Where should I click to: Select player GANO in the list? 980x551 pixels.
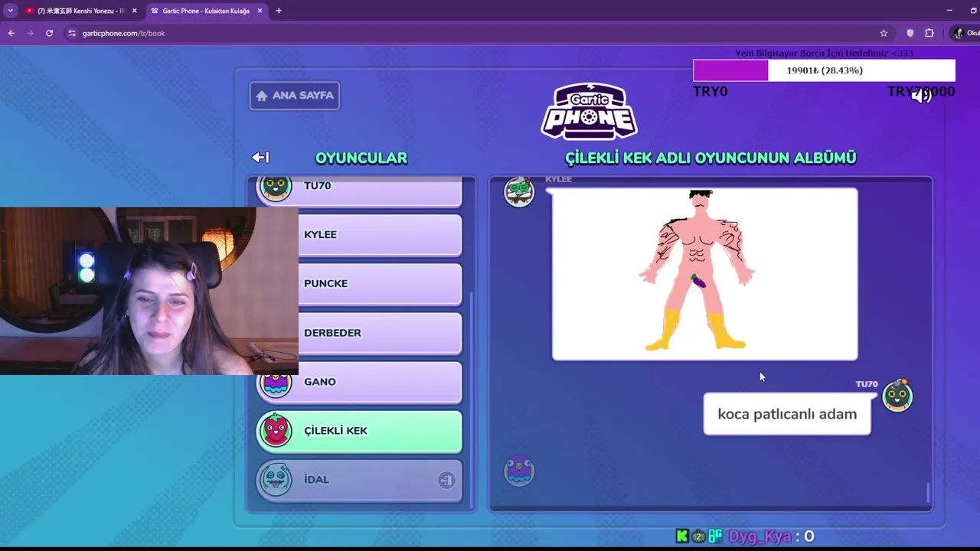tap(359, 382)
